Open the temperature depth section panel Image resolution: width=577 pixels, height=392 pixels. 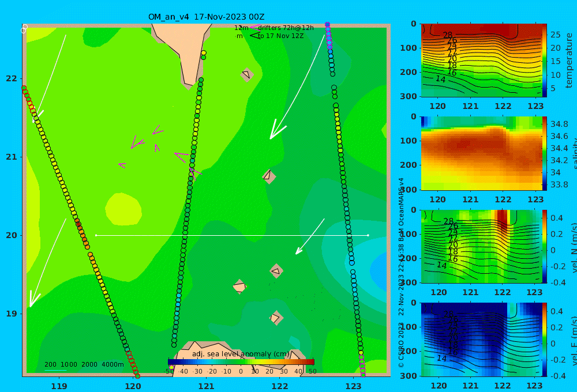click(481, 61)
